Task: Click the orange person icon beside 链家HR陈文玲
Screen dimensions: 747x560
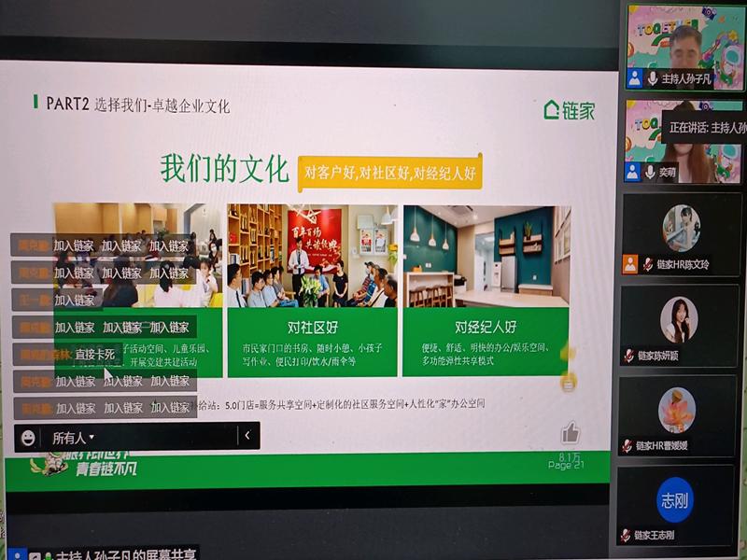Action: pyautogui.click(x=631, y=265)
